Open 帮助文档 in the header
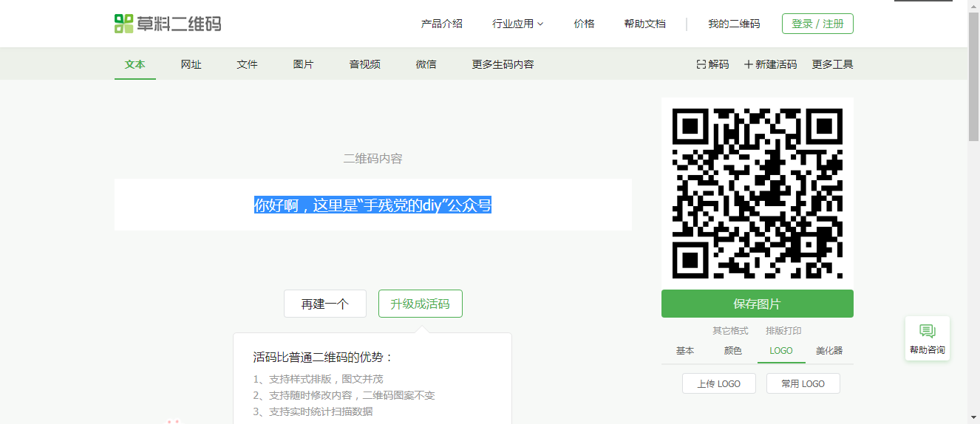The width and height of the screenshot is (980, 424). pos(644,24)
